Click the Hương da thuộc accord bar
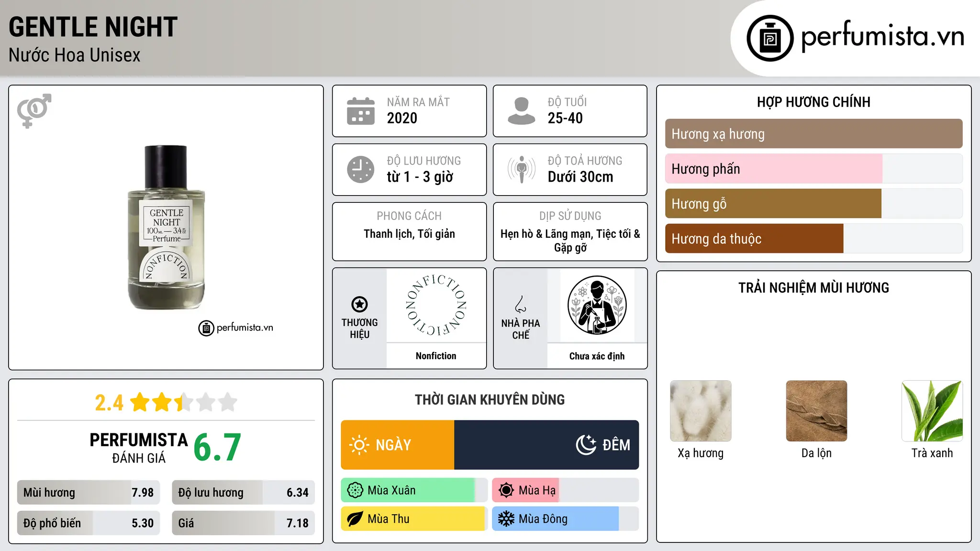 pyautogui.click(x=813, y=239)
